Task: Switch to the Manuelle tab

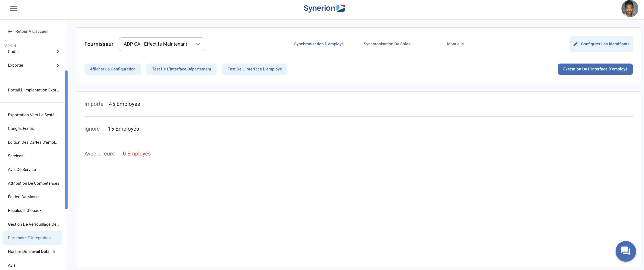Action: click(x=455, y=44)
